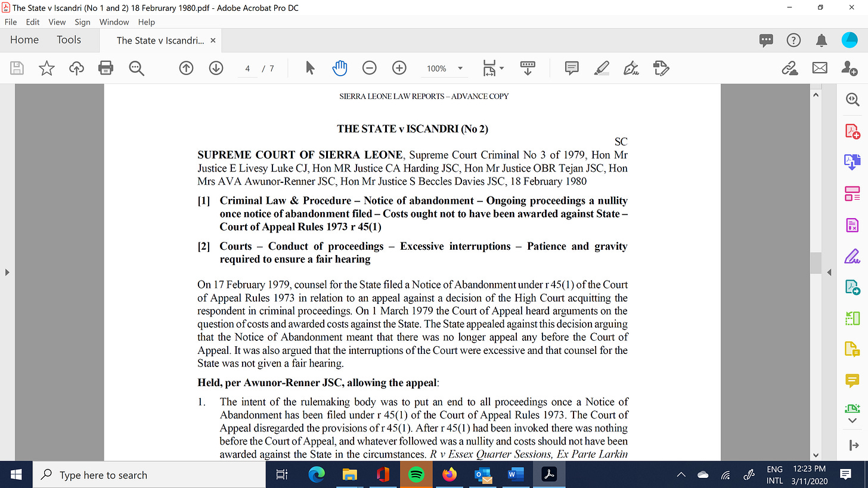868x488 pixels.
Task: Share a link to the file
Action: (790, 69)
